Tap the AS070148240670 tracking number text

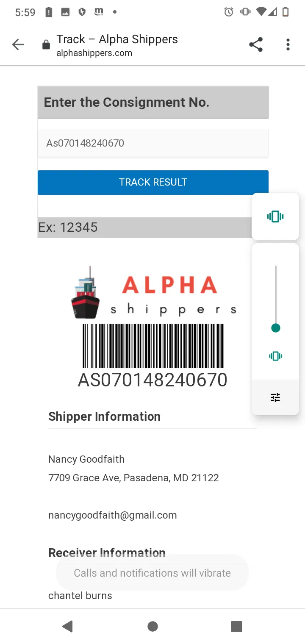click(x=152, y=380)
